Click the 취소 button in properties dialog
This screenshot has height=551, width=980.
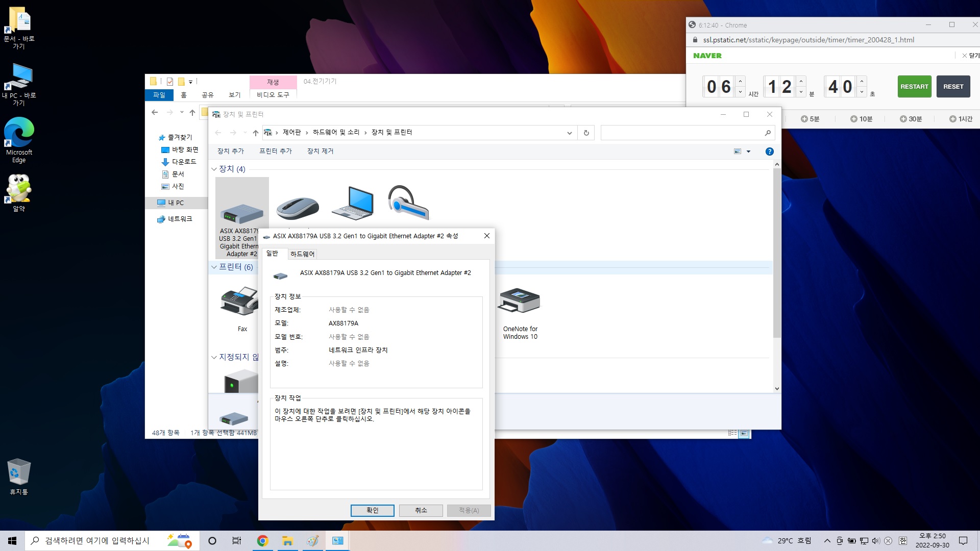[421, 510]
